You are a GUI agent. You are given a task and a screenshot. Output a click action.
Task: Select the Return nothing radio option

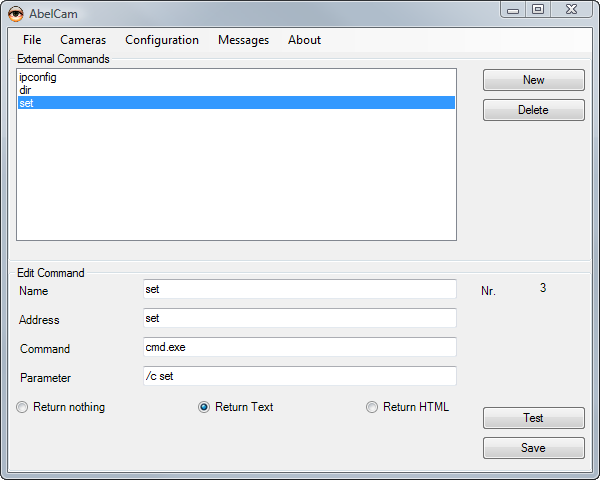pos(22,407)
